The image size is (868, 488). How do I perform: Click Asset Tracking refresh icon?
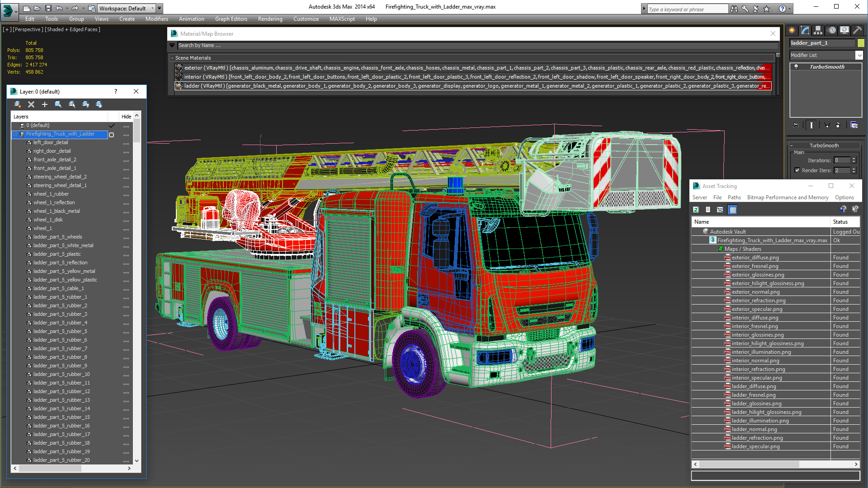696,210
